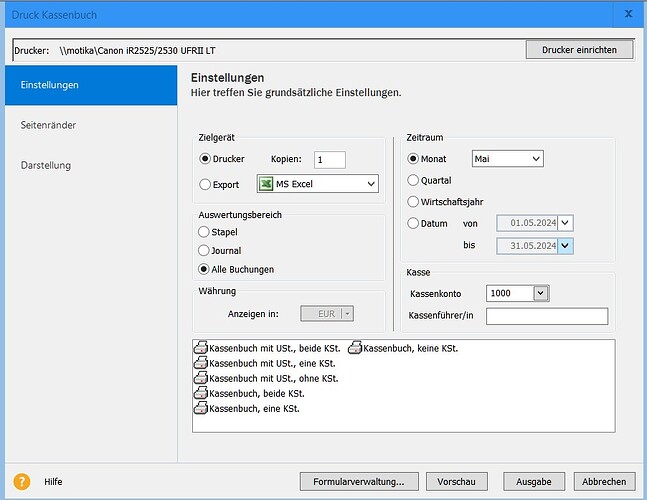Open the von date picker 01.05.2024

[565, 223]
